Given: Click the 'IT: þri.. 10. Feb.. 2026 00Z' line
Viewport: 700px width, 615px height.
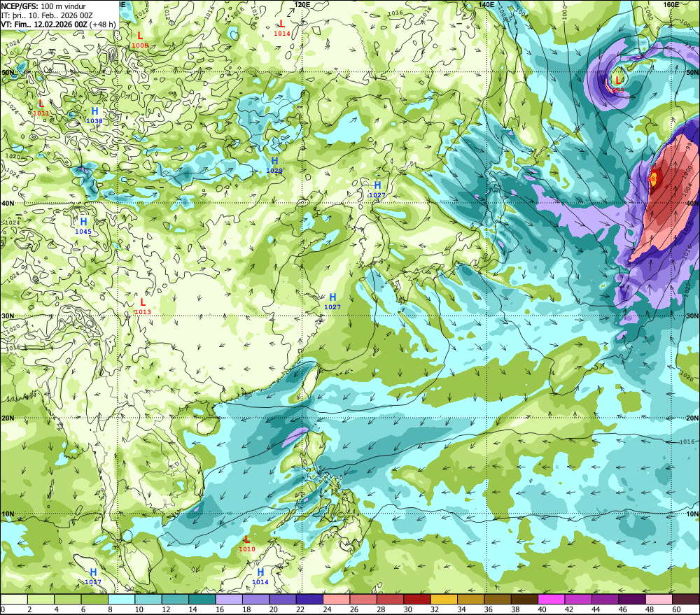Looking at the screenshot, I should coord(47,15).
